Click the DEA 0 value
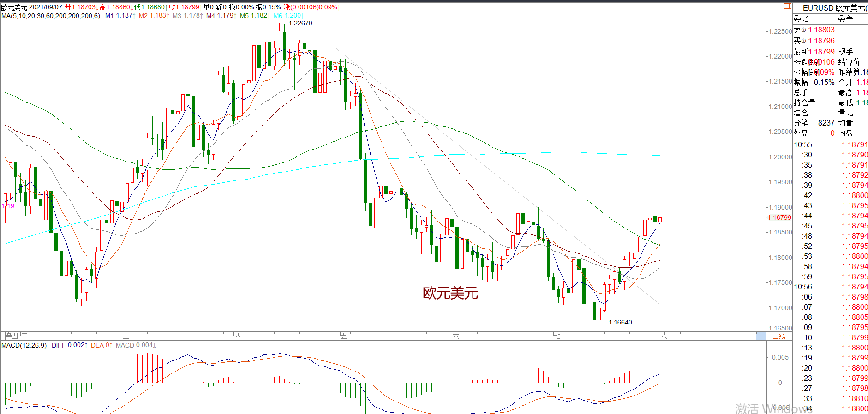The image size is (868, 414). (102, 345)
